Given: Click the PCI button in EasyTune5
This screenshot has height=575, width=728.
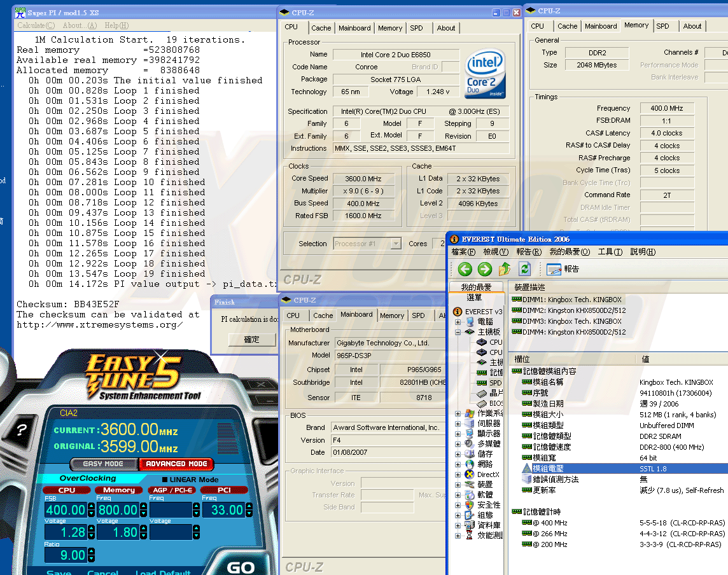Looking at the screenshot, I should [224, 490].
